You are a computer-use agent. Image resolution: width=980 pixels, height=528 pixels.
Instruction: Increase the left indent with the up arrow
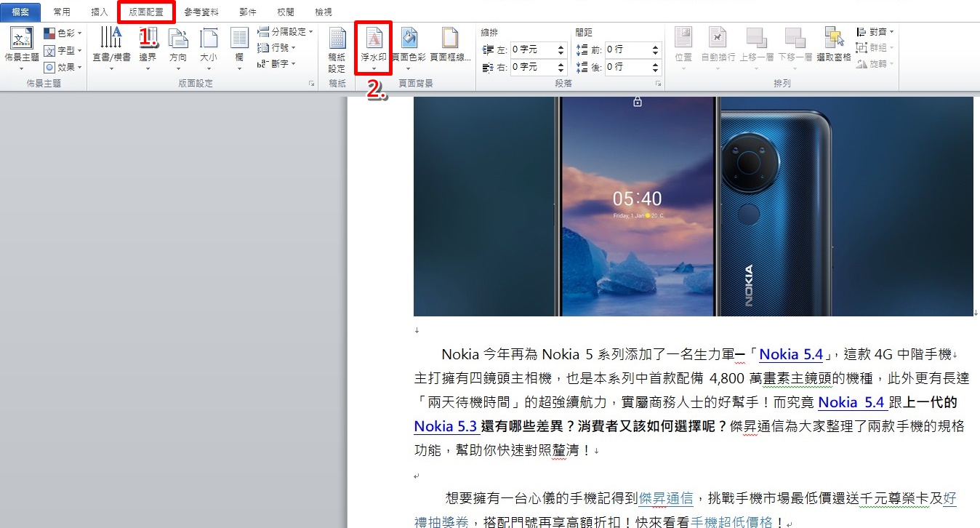coord(561,47)
